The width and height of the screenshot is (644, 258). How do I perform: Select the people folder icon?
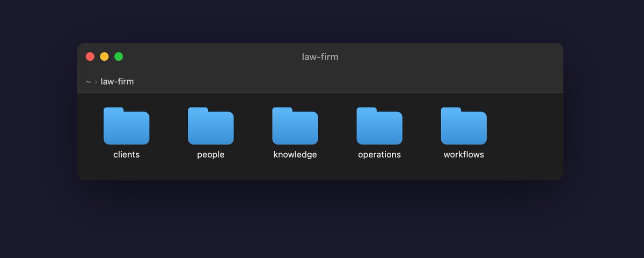point(210,126)
